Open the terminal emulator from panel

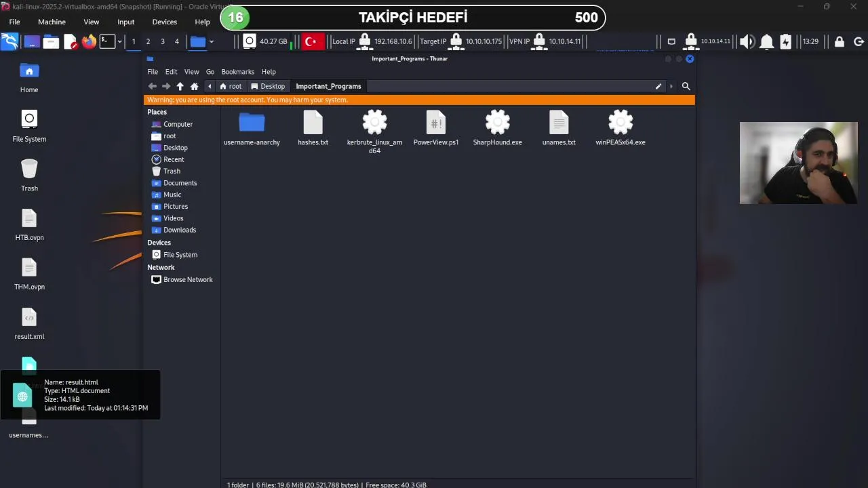coord(107,41)
